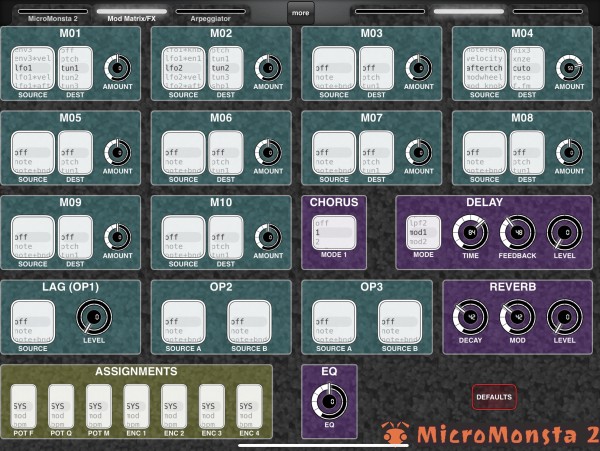
Task: Open the M05 DEST selector
Action: tap(75, 153)
